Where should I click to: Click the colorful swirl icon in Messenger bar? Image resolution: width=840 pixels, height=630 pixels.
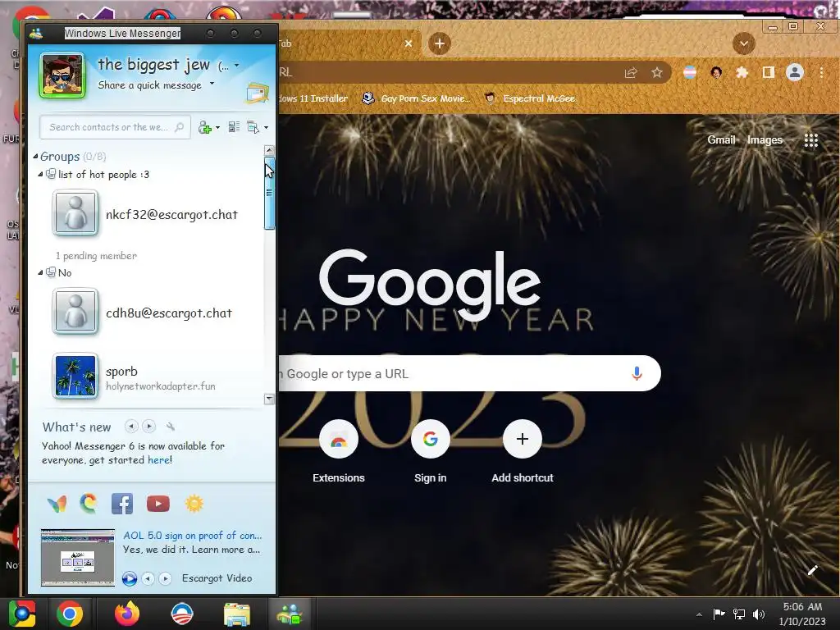89,504
